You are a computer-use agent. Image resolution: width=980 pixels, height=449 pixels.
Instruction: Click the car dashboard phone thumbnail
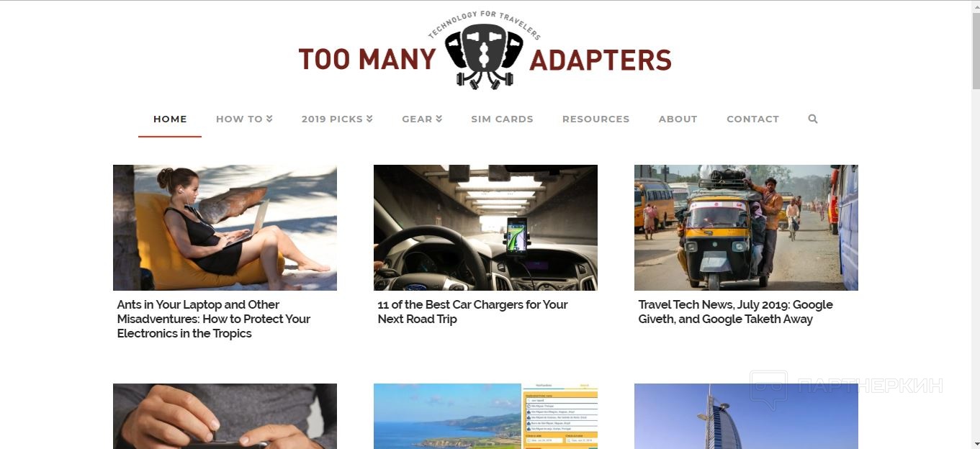pyautogui.click(x=485, y=227)
